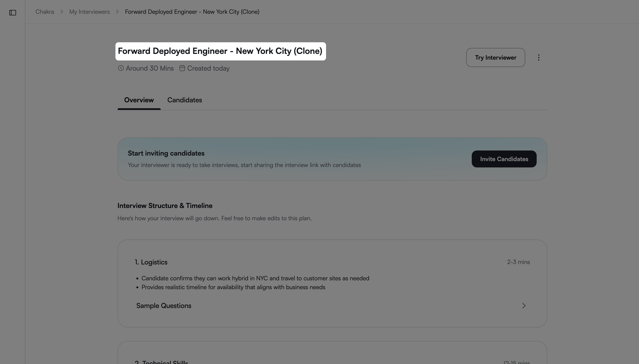Click the 2-3 mins duration label
The width and height of the screenshot is (639, 364).
coord(518,262)
